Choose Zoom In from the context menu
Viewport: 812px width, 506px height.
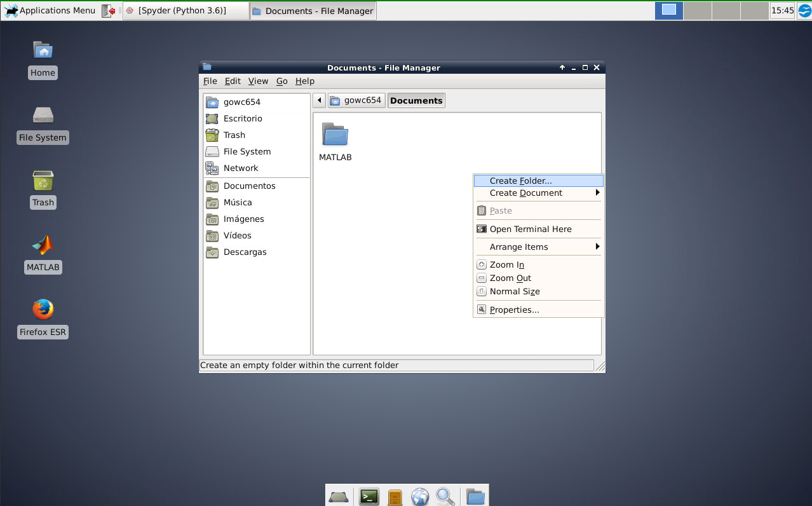coord(538,264)
